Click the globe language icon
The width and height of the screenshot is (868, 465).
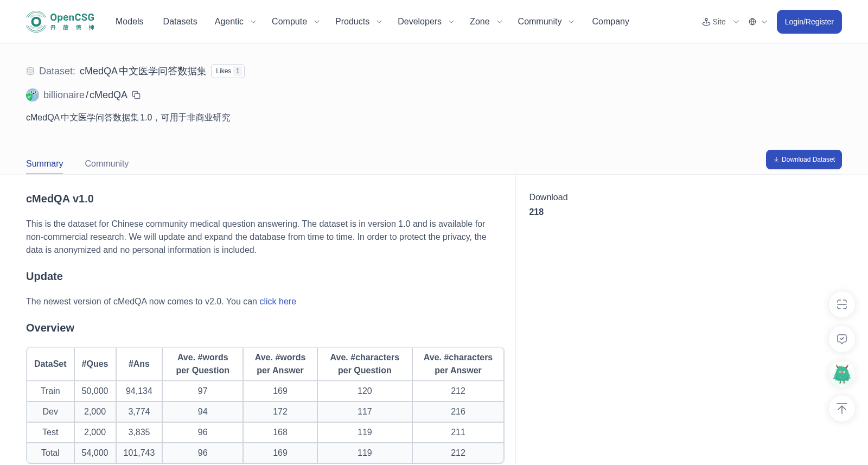click(x=752, y=22)
